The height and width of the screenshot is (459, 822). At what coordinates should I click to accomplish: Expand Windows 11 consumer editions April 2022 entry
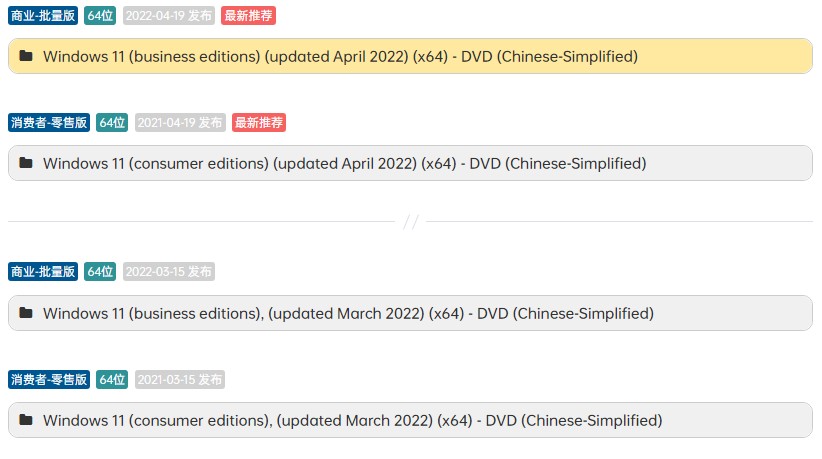tap(344, 163)
